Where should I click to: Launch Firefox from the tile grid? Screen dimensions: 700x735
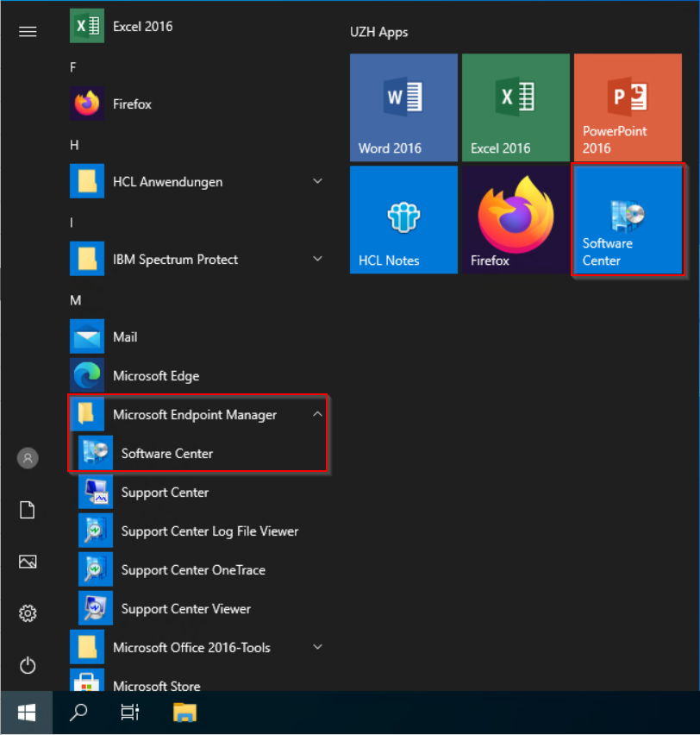(515, 219)
